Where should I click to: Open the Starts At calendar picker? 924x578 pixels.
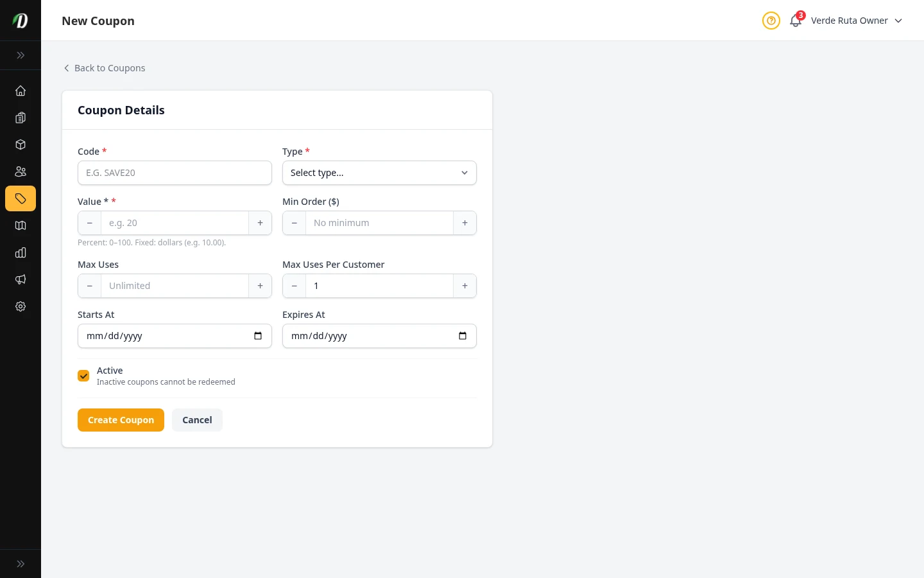coord(258,335)
